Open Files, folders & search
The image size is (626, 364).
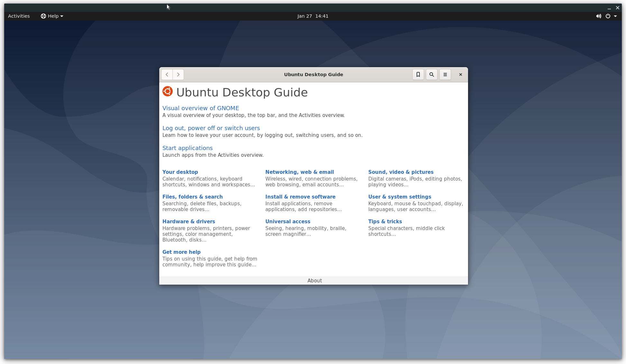(192, 197)
